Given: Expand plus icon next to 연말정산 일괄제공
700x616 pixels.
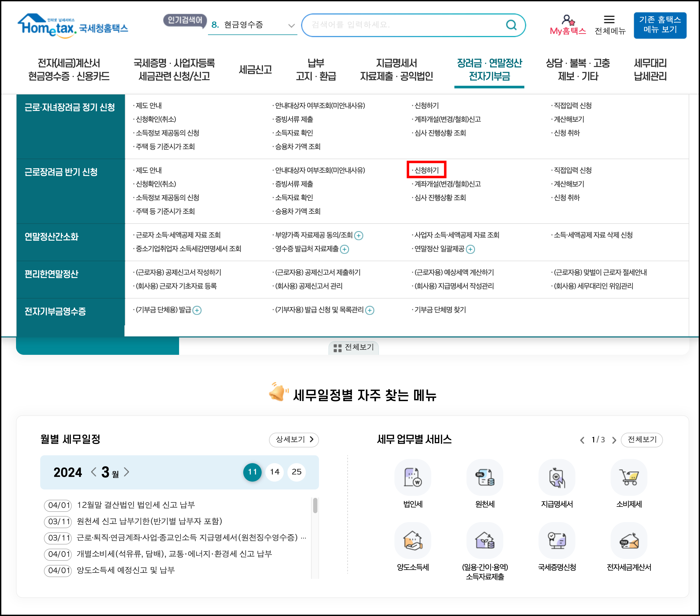Looking at the screenshot, I should pyautogui.click(x=470, y=249).
